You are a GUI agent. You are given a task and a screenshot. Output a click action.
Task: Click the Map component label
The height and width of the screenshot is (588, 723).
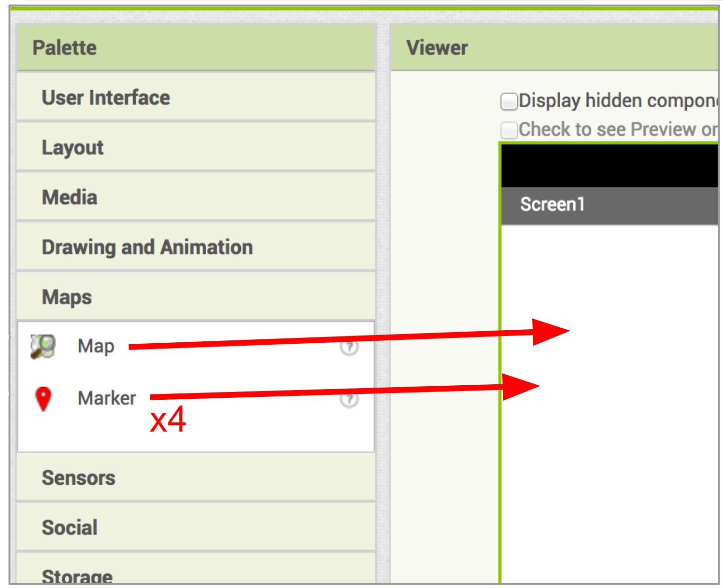pos(96,347)
